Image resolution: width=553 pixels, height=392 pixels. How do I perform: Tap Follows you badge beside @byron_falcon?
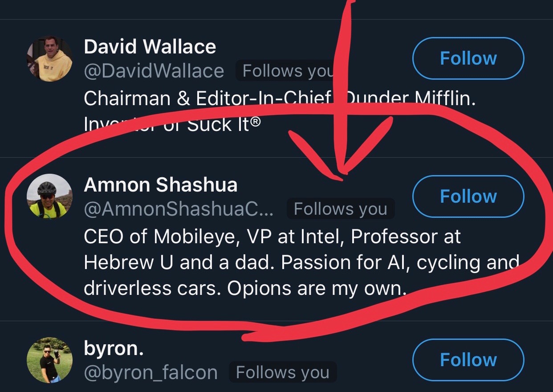(283, 372)
